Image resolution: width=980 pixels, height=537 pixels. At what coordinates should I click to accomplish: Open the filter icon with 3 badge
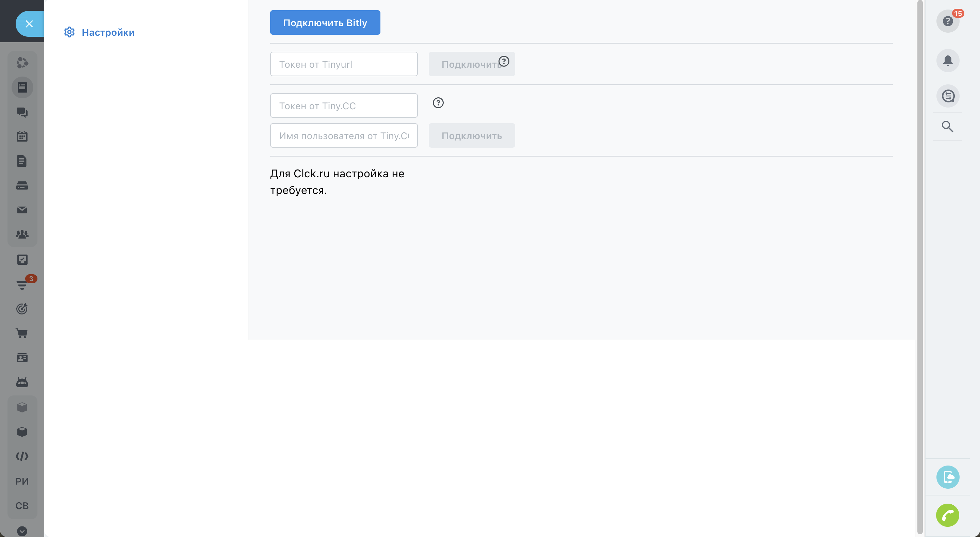(22, 285)
